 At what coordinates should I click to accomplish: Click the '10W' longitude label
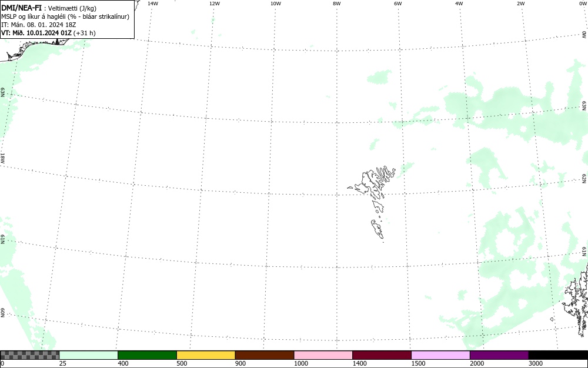click(276, 4)
